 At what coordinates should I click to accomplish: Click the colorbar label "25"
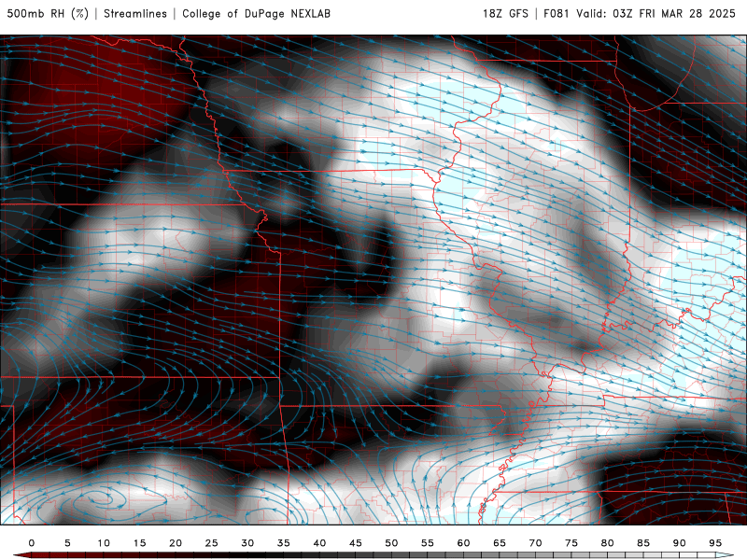212,543
